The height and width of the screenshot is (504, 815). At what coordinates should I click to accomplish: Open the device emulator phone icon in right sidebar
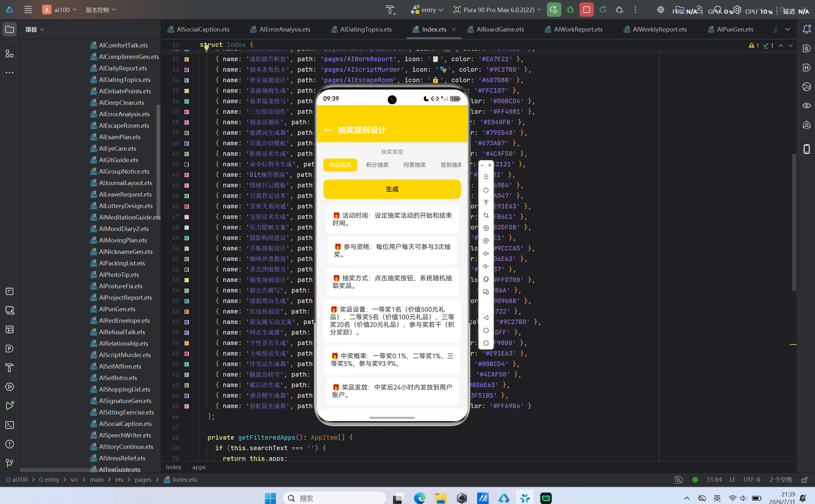(x=806, y=149)
